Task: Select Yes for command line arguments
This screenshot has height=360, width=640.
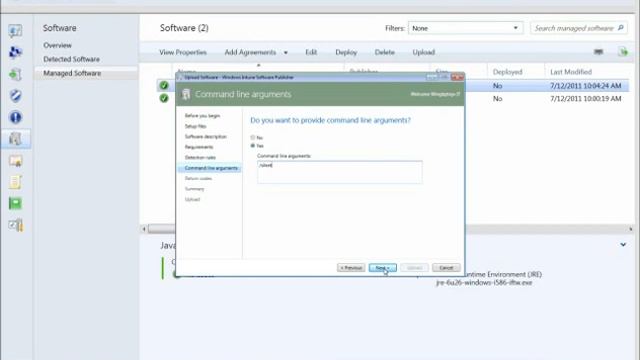Action: [x=253, y=146]
